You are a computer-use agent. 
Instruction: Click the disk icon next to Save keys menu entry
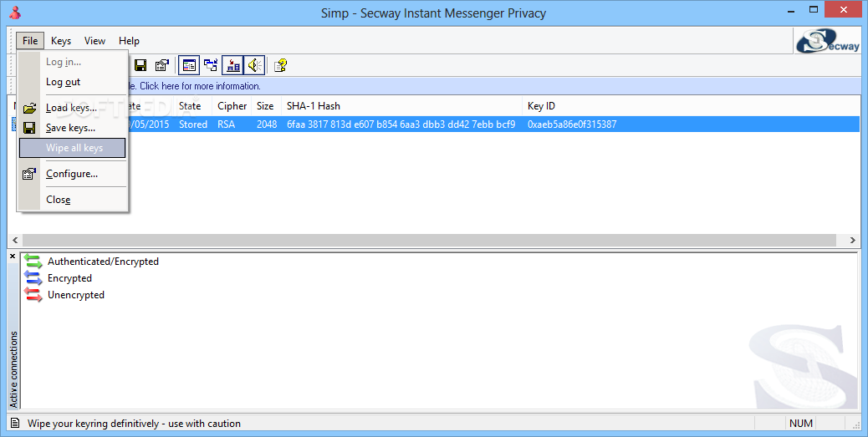click(29, 128)
